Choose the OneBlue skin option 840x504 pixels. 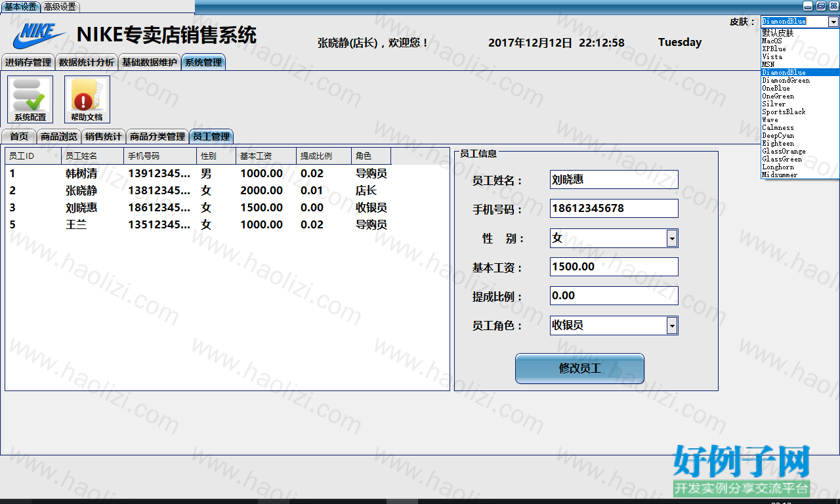coord(800,88)
